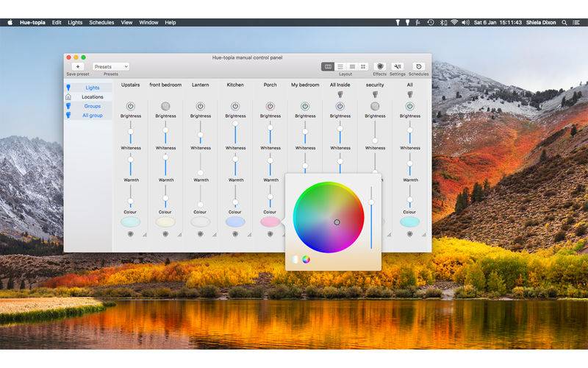Select the grid layout view button
Image resolution: width=588 pixels, height=368 pixels.
(x=363, y=66)
